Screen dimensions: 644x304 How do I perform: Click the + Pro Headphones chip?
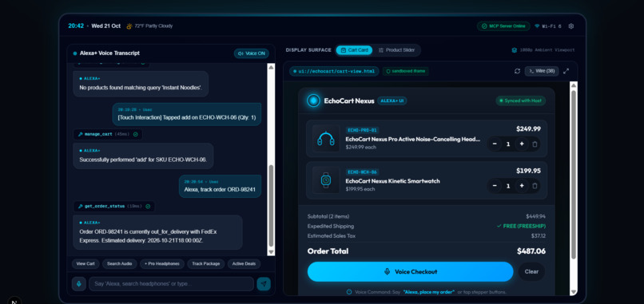tap(162, 264)
